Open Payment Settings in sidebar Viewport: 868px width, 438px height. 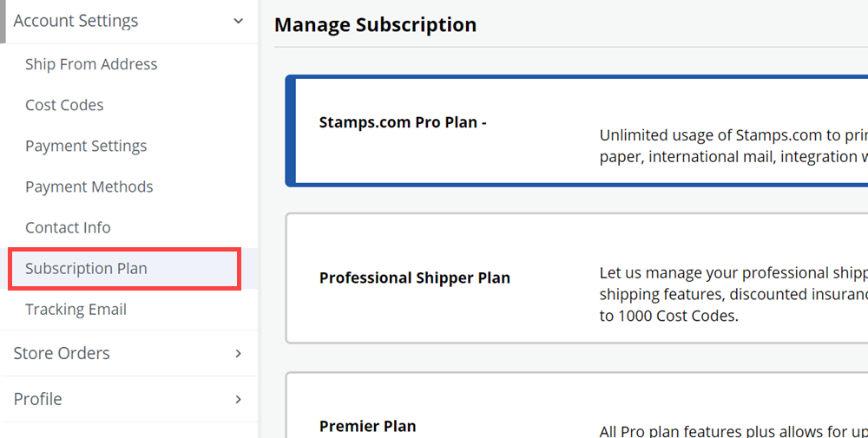[86, 146]
